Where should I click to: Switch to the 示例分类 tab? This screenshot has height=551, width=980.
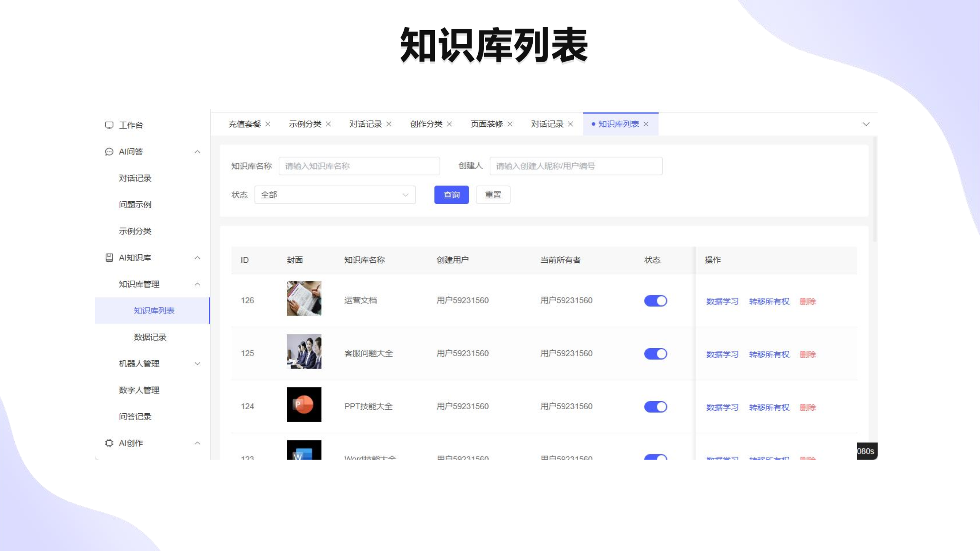tap(305, 124)
